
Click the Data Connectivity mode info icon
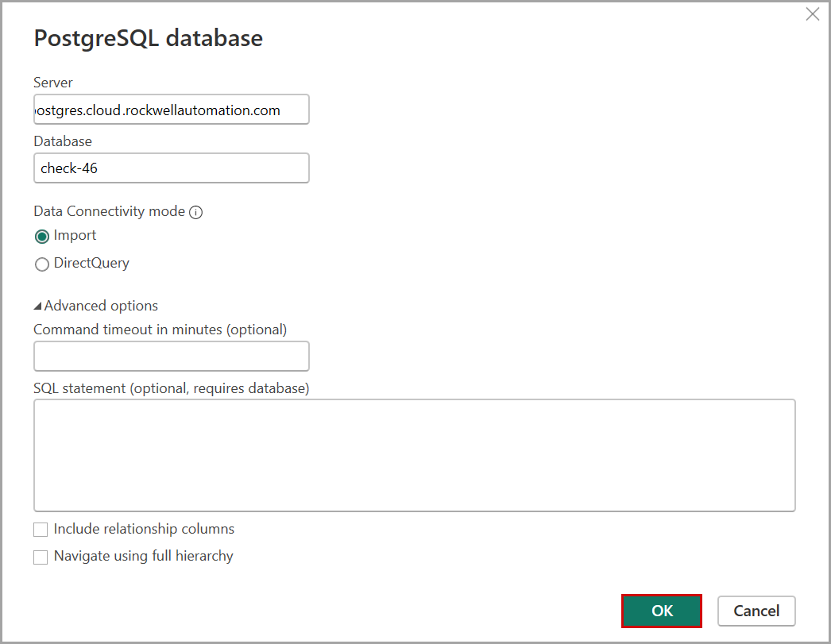point(196,212)
